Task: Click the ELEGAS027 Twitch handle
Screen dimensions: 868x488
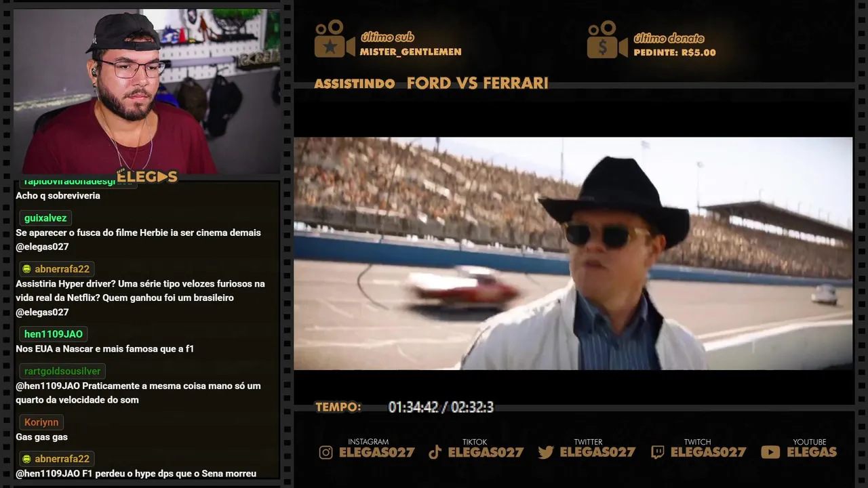Action: (x=709, y=452)
